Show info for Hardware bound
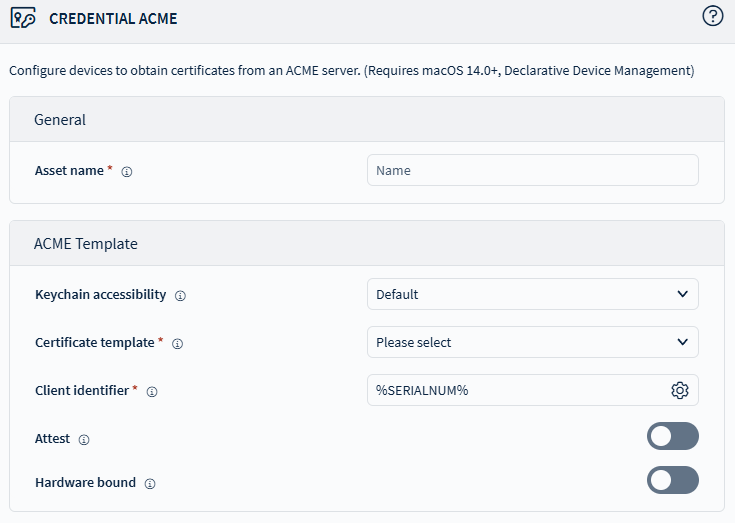This screenshot has width=735, height=523. coord(150,483)
